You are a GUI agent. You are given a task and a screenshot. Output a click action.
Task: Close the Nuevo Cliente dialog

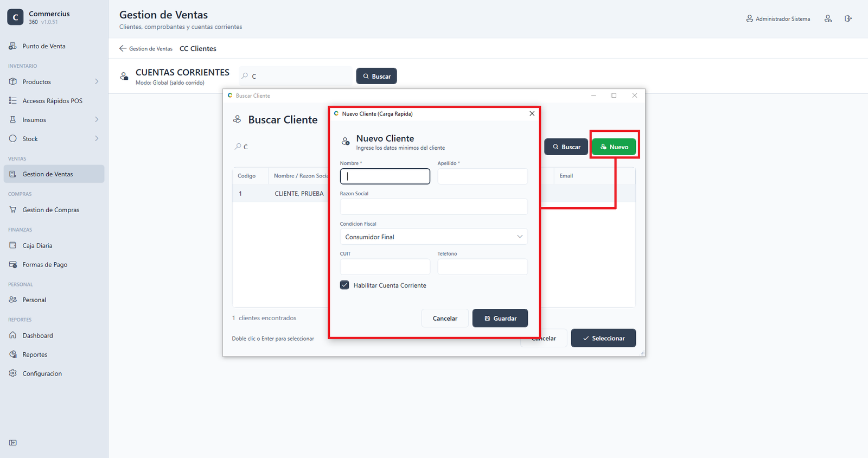(532, 113)
